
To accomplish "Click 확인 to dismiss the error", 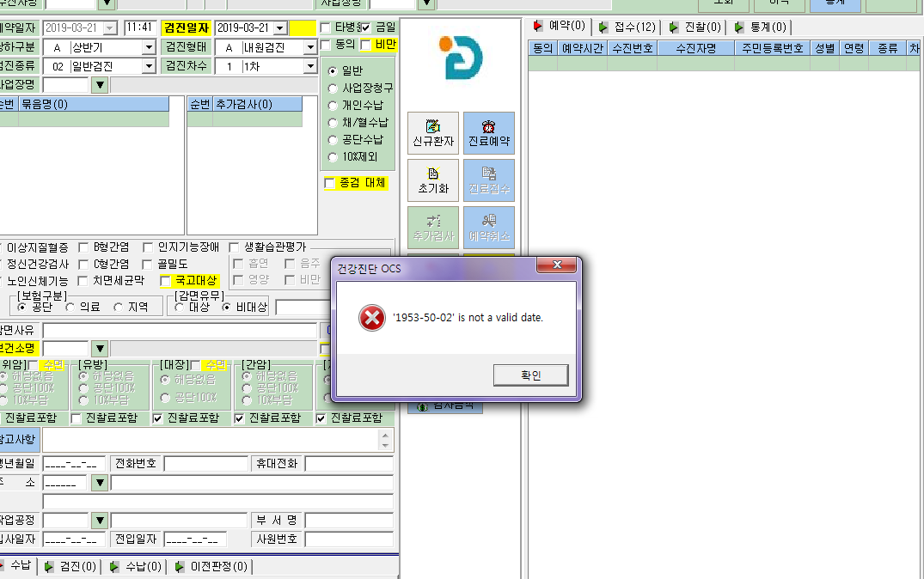I will point(530,375).
